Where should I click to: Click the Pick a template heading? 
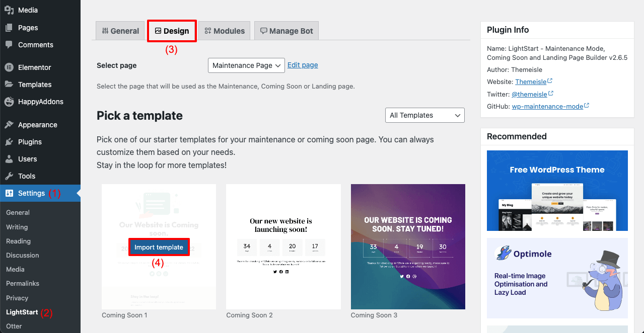pos(139,116)
